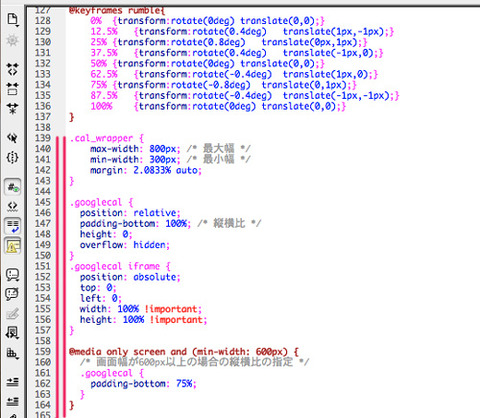
Task: Collapse the full tag
Action: [13, 69]
